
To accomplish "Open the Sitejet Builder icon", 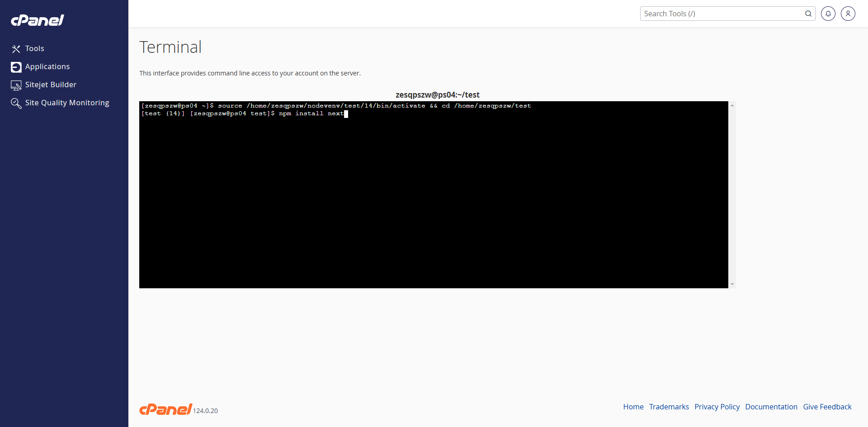I will pos(16,85).
